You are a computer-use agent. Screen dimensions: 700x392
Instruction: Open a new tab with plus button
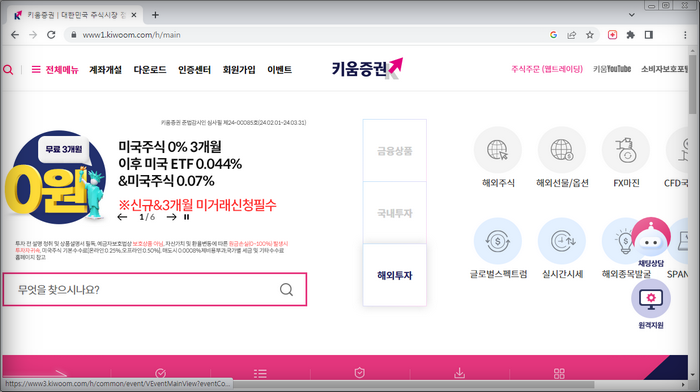click(155, 15)
